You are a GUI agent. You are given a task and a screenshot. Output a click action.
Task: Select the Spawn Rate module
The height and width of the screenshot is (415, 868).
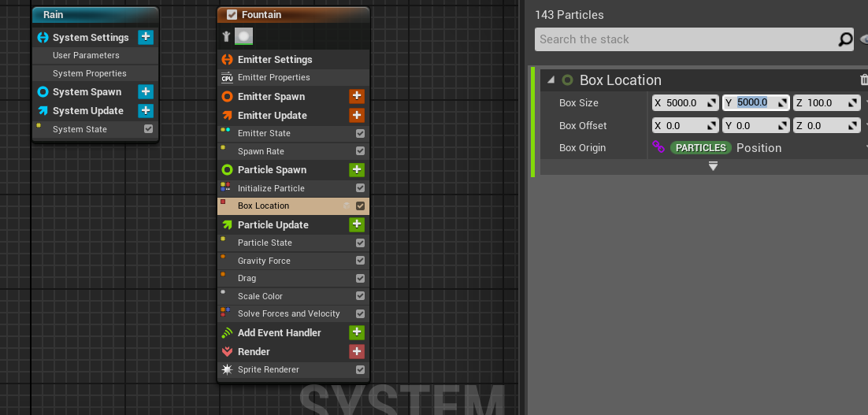pos(261,151)
